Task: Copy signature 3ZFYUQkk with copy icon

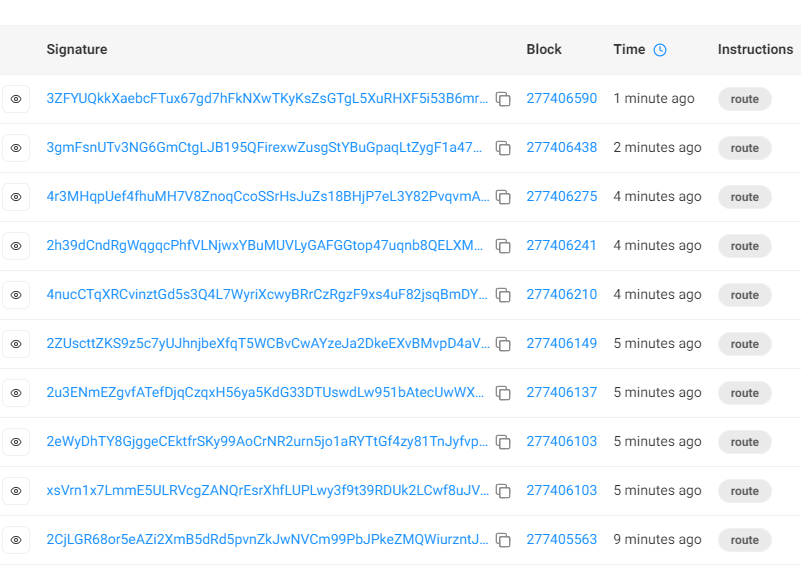Action: (x=503, y=99)
